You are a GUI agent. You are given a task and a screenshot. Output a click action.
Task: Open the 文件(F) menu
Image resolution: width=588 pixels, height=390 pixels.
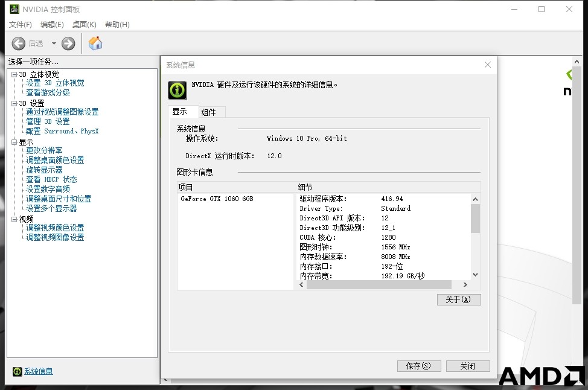point(21,24)
